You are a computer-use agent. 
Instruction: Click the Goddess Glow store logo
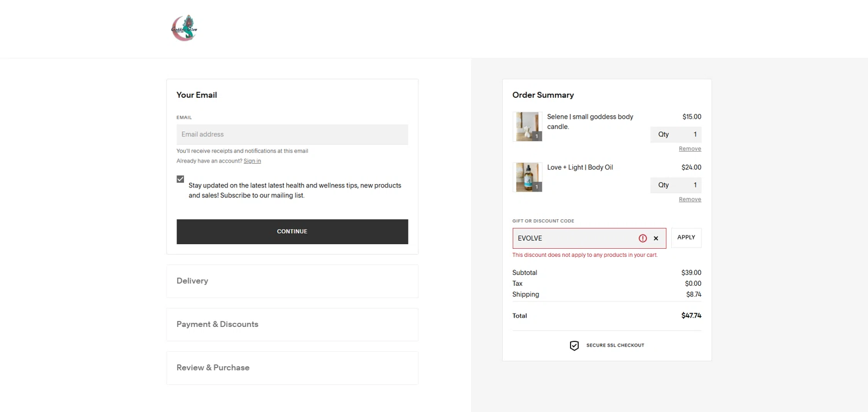(x=184, y=28)
